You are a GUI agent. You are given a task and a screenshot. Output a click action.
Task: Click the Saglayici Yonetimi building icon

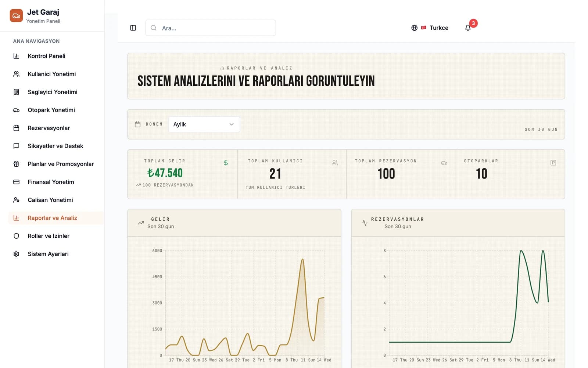[x=16, y=92]
